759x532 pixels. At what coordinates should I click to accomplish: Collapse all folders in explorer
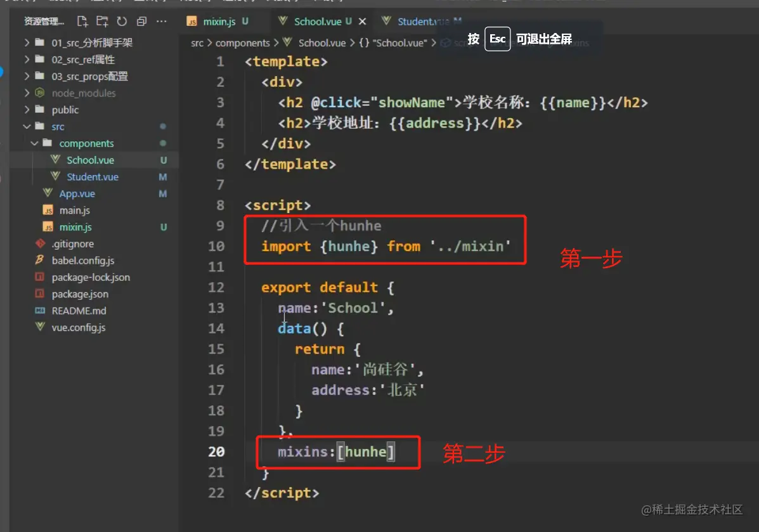142,22
